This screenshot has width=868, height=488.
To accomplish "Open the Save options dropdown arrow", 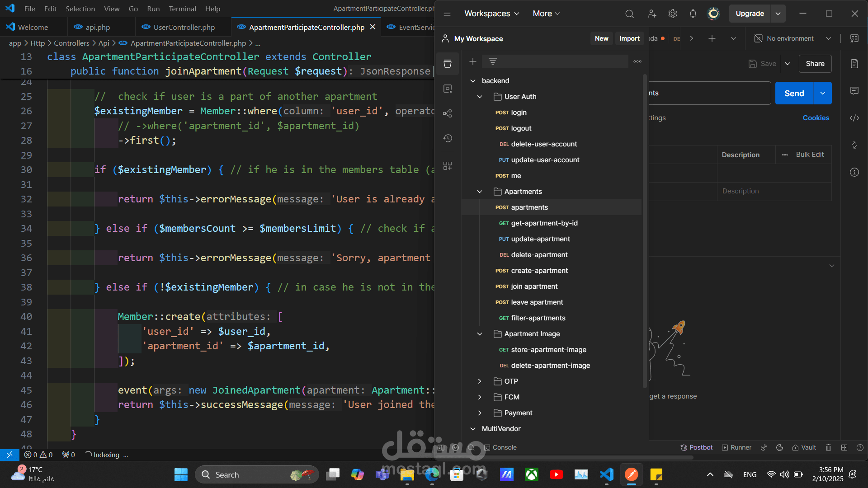I will point(788,64).
